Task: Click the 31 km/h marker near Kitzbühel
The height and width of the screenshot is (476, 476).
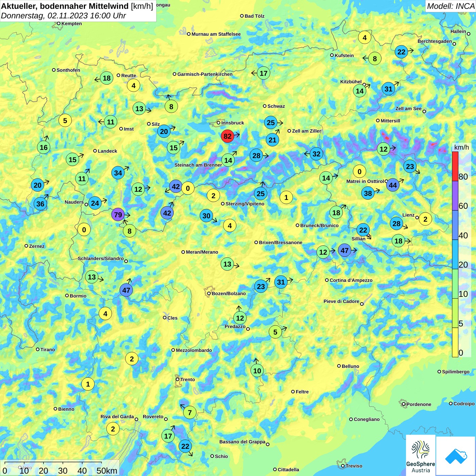Action: coord(388,89)
